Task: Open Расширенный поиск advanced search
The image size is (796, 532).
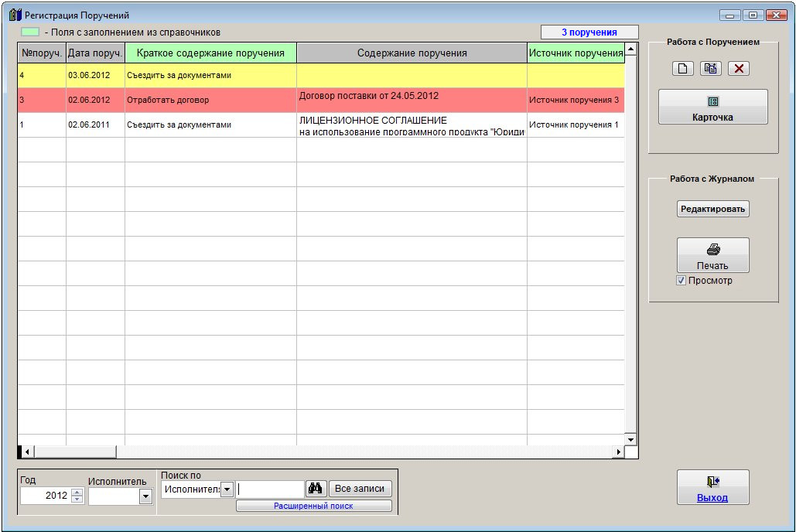Action: [314, 506]
